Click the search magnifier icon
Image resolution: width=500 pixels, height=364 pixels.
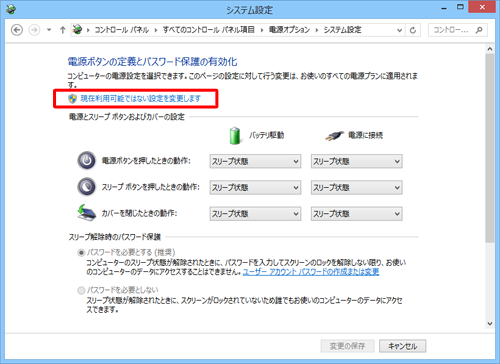tap(479, 30)
